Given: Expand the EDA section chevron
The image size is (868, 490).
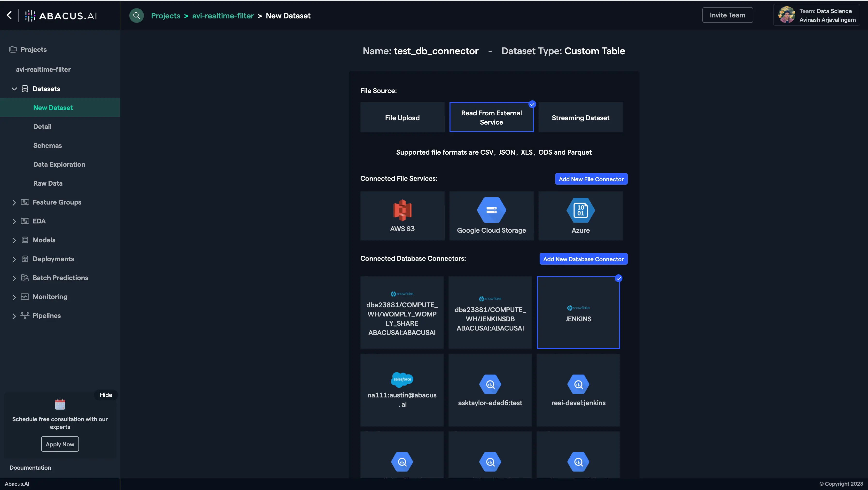Looking at the screenshot, I should 14,221.
